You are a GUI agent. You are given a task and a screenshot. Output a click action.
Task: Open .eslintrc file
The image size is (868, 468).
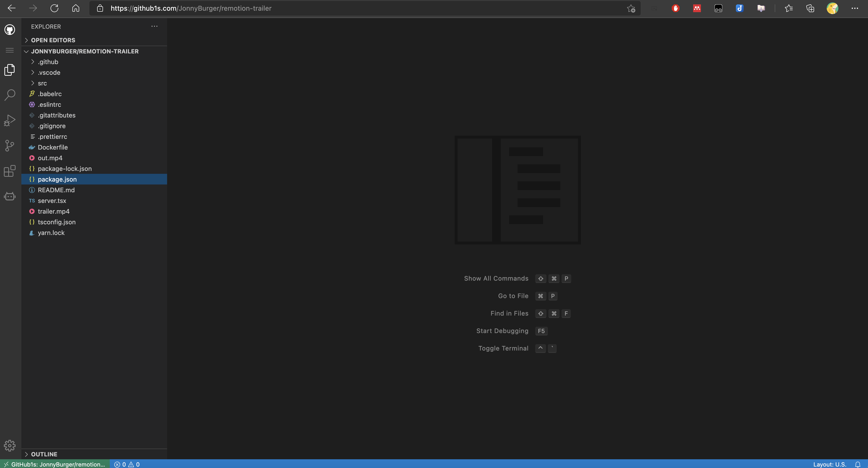coord(94,105)
